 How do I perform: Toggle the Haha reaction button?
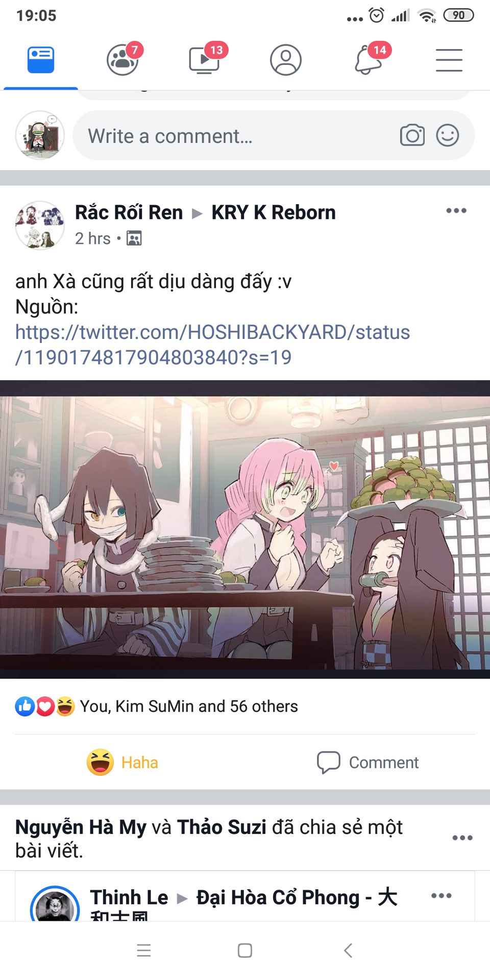(x=122, y=762)
